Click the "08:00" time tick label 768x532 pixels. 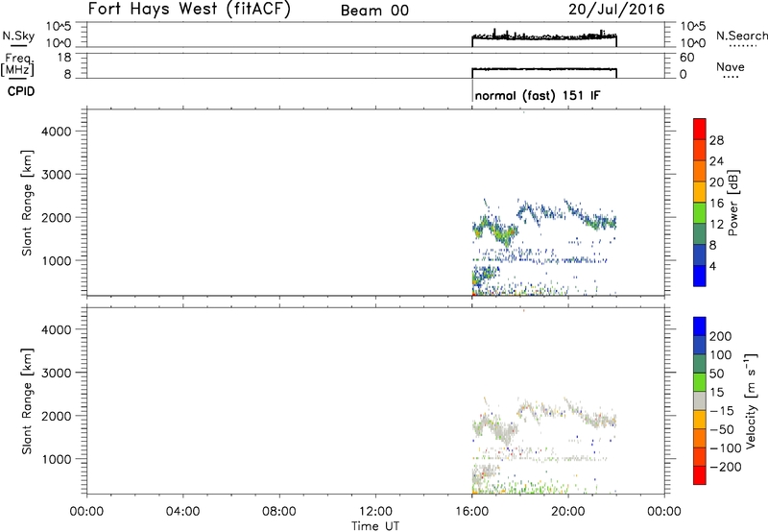pos(279,512)
